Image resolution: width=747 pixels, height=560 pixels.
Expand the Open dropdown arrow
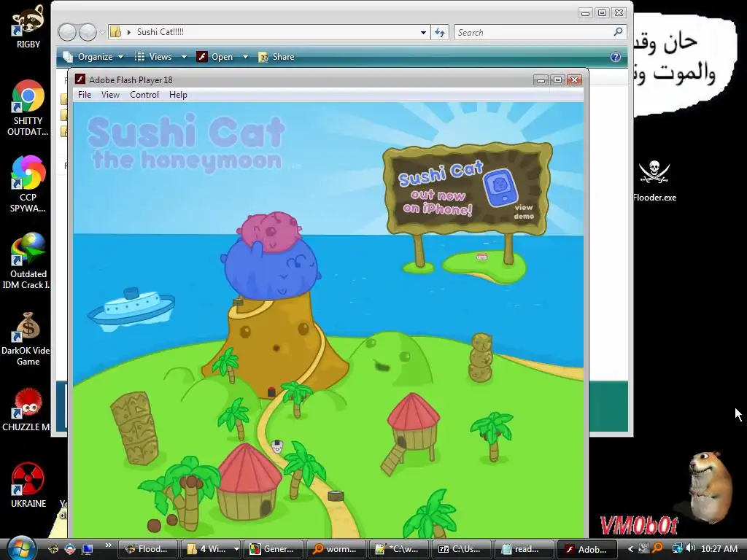point(245,57)
